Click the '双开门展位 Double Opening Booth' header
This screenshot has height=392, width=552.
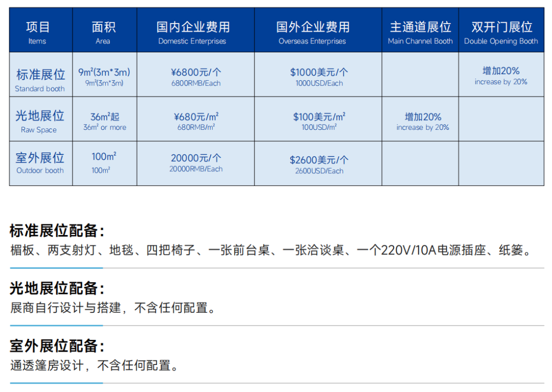pos(501,30)
